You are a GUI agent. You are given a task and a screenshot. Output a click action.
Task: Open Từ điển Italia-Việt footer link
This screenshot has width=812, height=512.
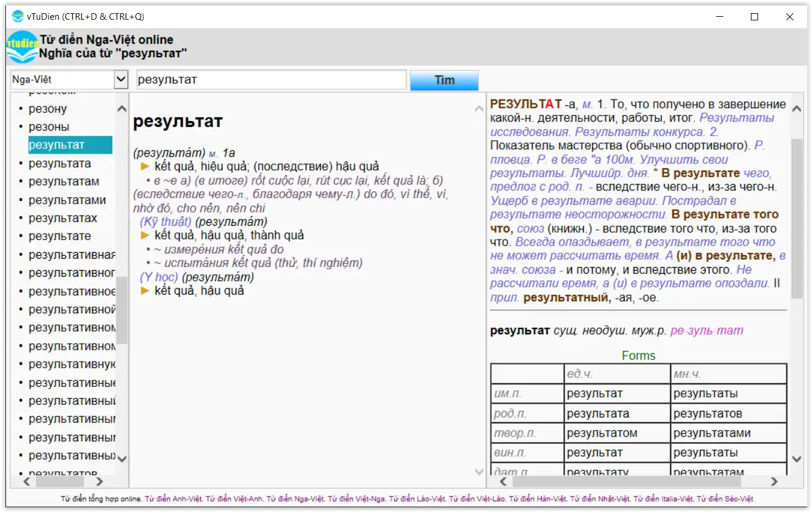pyautogui.click(x=663, y=499)
